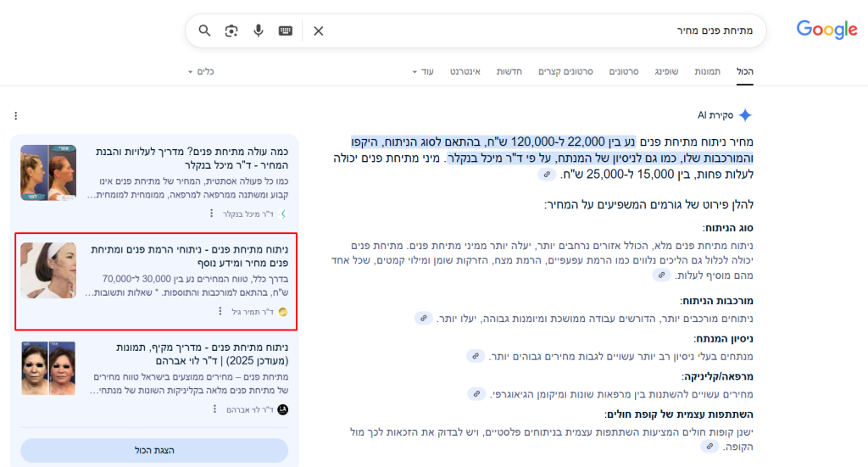
Task: Click source link icon after the מורכבות הניתוח text
Action: pyautogui.click(x=422, y=318)
